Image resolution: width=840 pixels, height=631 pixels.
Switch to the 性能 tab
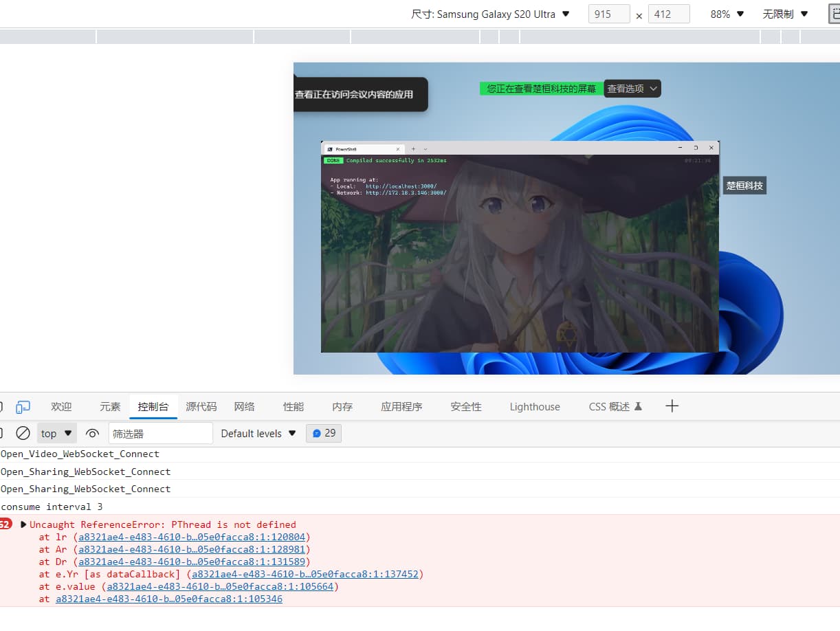tap(294, 407)
